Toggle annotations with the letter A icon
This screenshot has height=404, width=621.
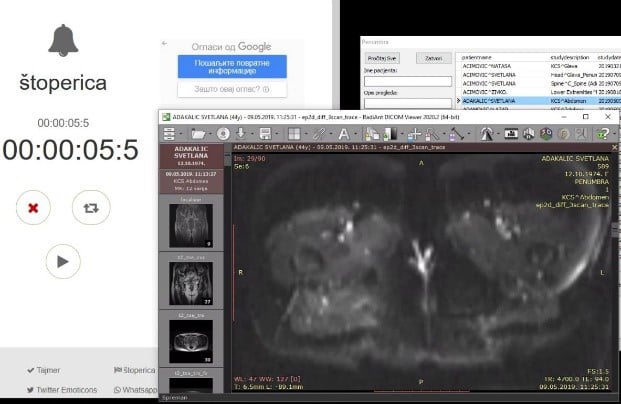coord(344,134)
